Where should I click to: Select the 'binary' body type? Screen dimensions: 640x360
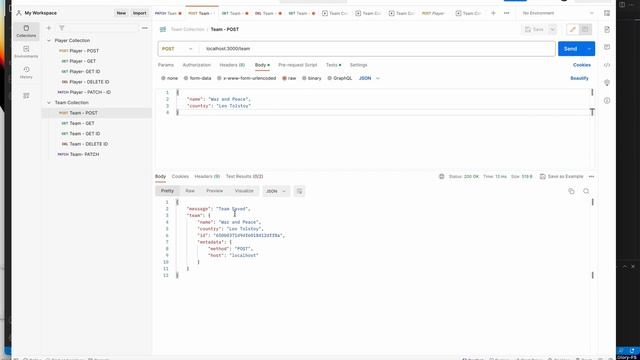311,78
